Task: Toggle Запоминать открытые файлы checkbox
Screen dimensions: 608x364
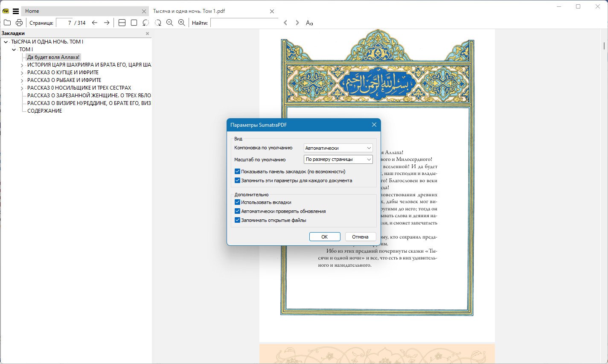Action: (x=238, y=220)
